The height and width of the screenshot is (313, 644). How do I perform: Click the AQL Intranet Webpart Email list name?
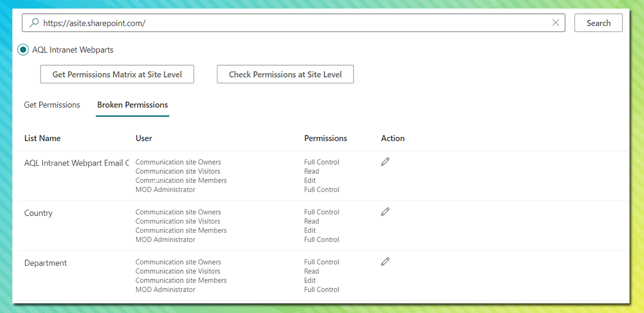tap(77, 163)
